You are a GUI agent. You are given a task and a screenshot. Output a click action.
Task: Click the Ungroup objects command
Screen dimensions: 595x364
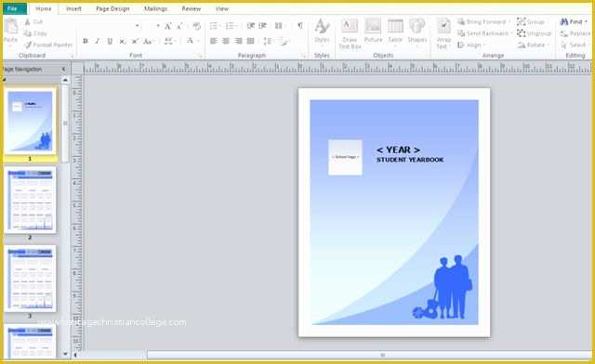(534, 33)
